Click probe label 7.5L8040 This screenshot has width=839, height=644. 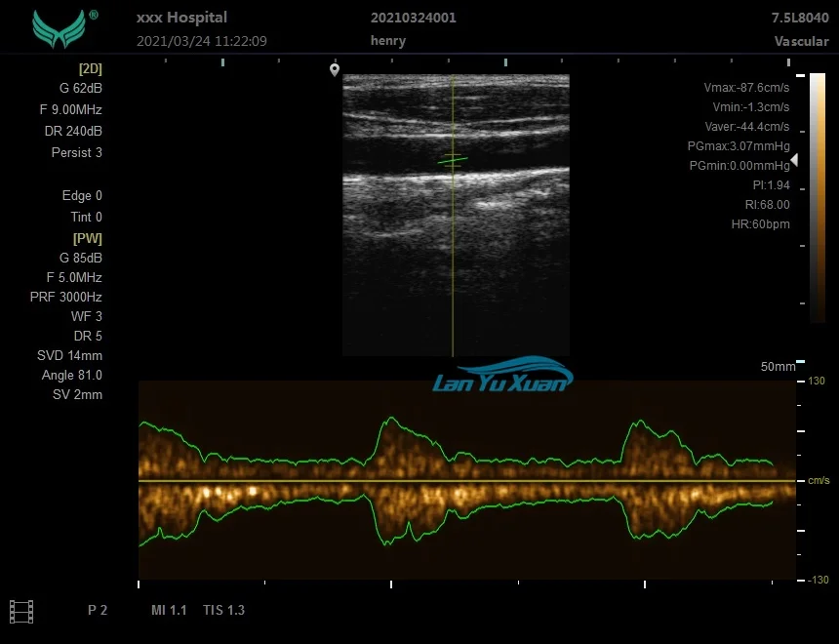[800, 18]
